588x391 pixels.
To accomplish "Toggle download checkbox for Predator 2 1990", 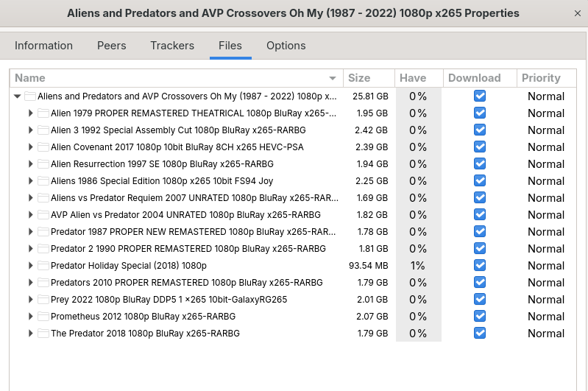I will 480,249.
